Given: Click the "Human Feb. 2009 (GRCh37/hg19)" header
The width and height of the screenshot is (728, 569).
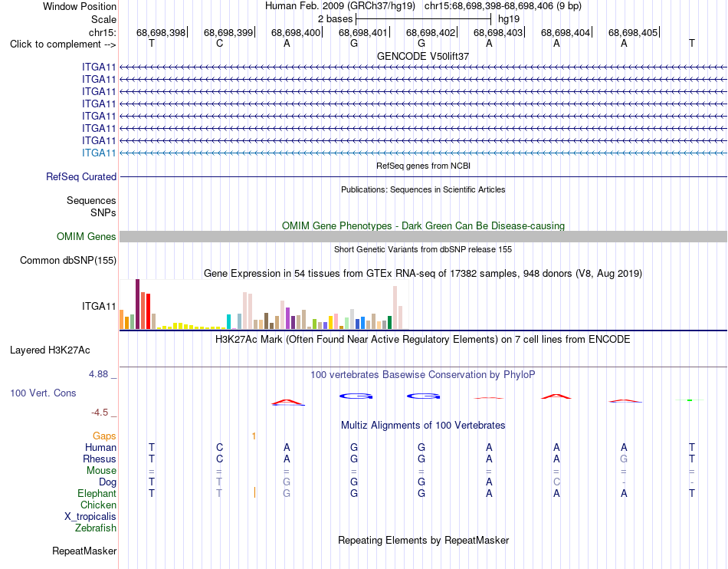Looking at the screenshot, I should pyautogui.click(x=342, y=6).
